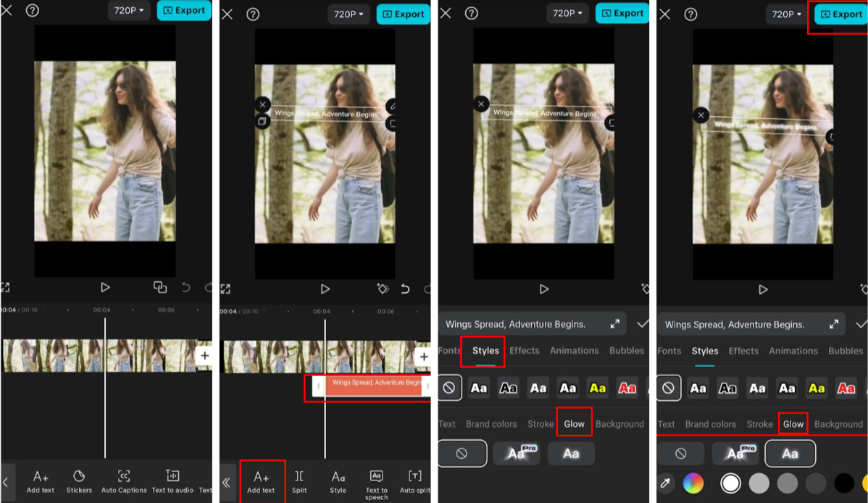Choose the selected glow Aa preset in fourth screen
This screenshot has width=868, height=503.
[790, 454]
